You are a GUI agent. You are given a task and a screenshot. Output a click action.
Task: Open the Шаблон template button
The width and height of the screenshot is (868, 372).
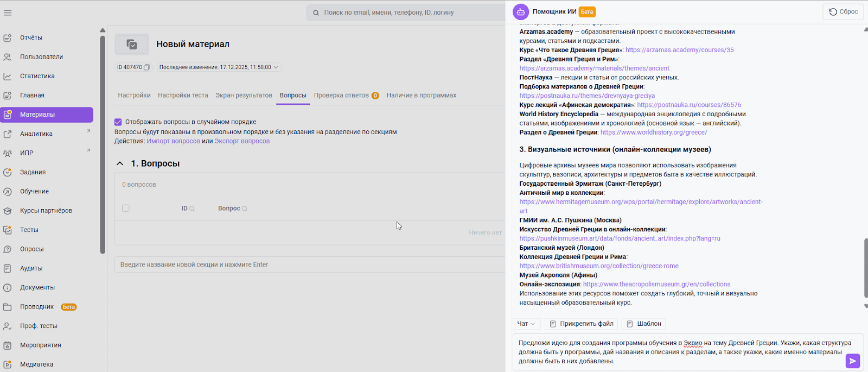tap(643, 324)
